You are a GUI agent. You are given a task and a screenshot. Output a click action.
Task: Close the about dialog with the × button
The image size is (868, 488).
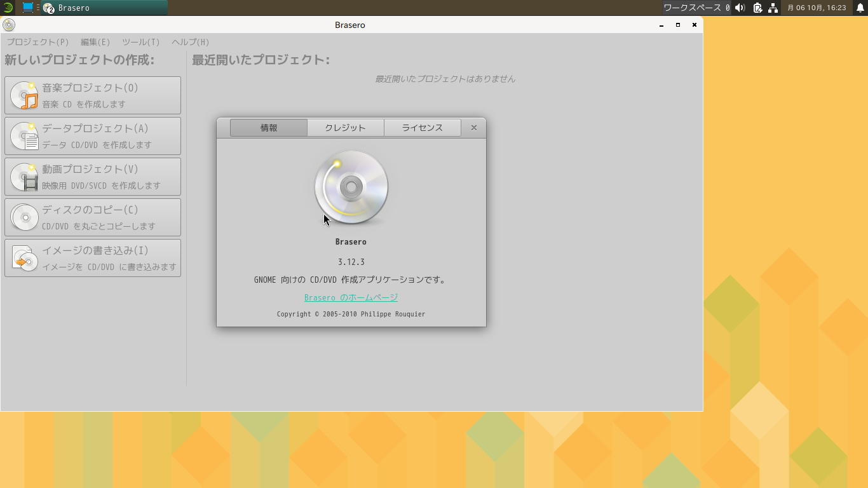tap(473, 128)
